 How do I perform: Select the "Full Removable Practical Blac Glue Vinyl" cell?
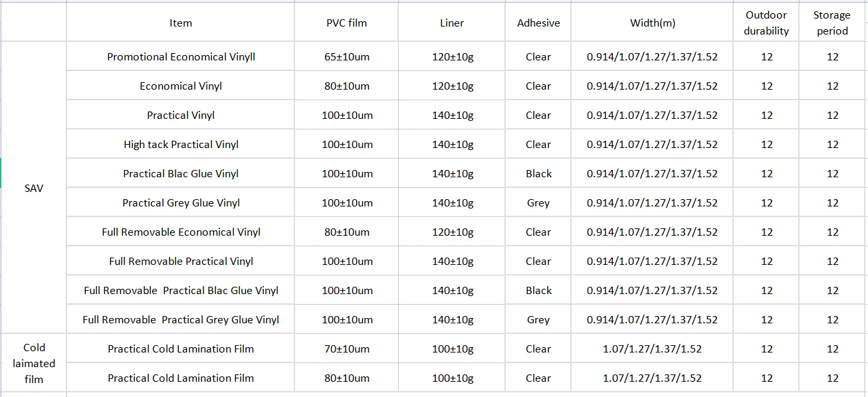pos(181,291)
